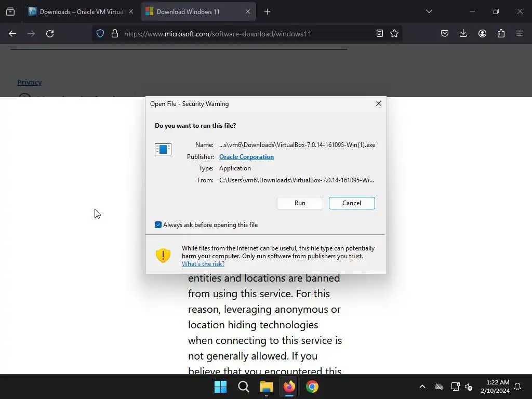Open the list all tabs dropdown
Screen dimensions: 532x399
coord(429,11)
